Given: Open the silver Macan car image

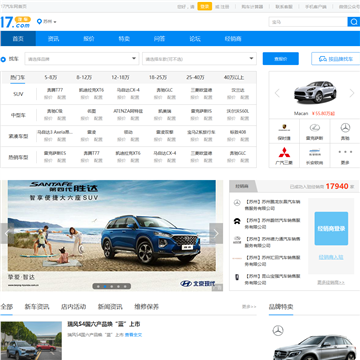Looking at the screenshot, I should 315,92.
